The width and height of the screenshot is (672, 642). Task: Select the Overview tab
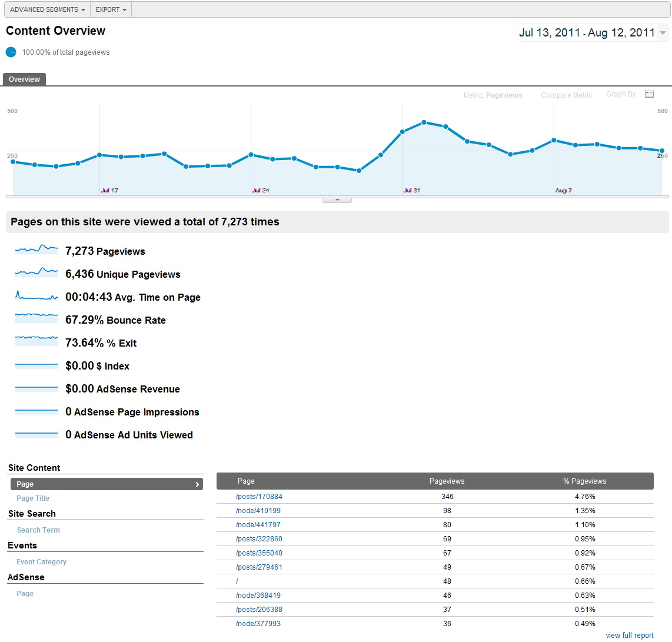tap(25, 79)
